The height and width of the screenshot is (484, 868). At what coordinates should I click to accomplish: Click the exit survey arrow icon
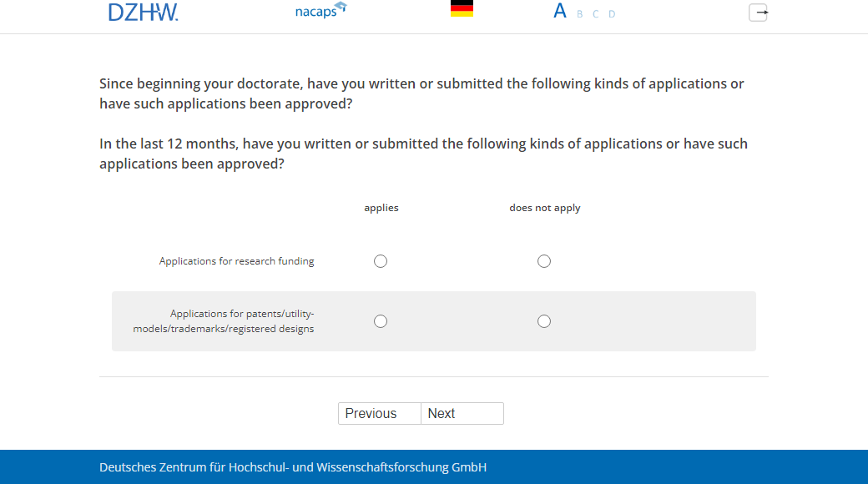[x=758, y=13]
